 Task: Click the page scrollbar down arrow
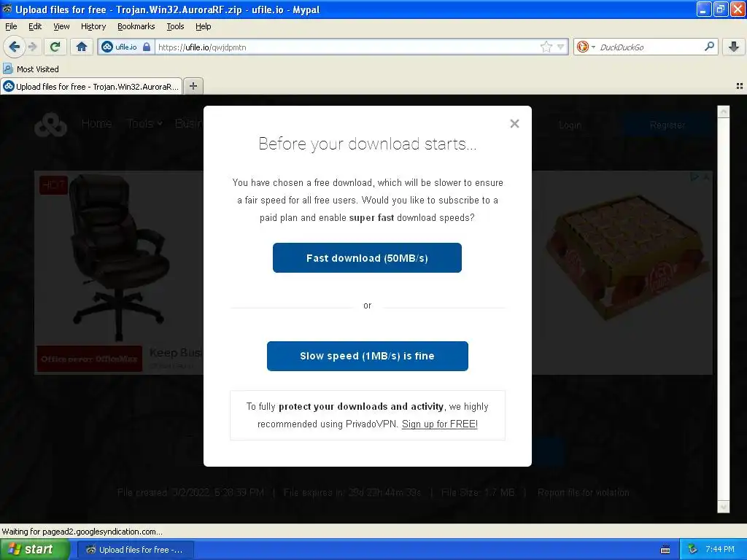tap(723, 507)
